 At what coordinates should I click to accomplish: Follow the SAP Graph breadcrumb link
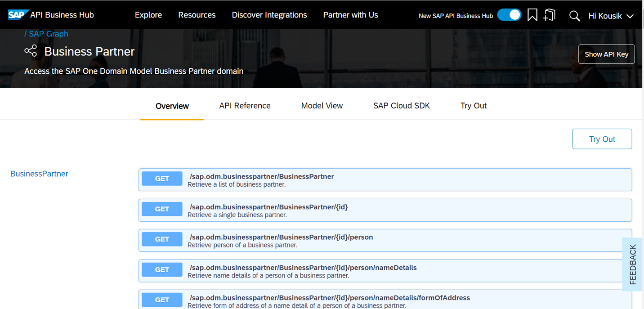[49, 34]
